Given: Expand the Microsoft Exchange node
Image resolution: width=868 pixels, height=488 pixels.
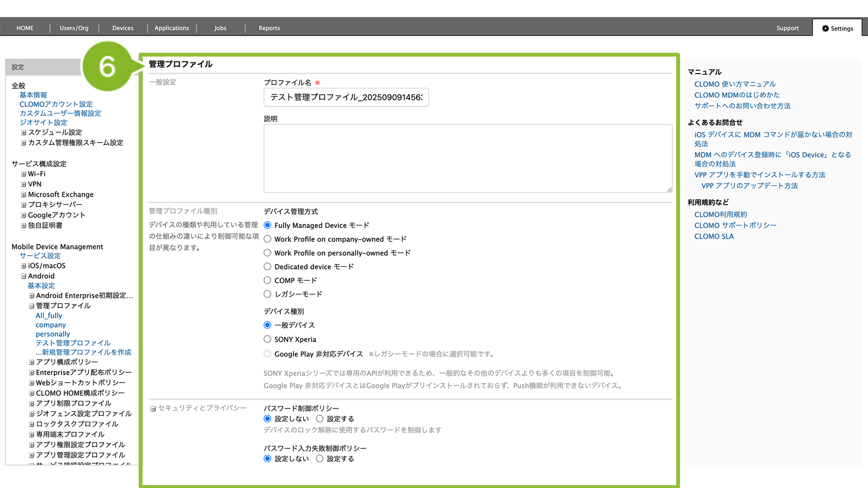Looking at the screenshot, I should [23, 195].
